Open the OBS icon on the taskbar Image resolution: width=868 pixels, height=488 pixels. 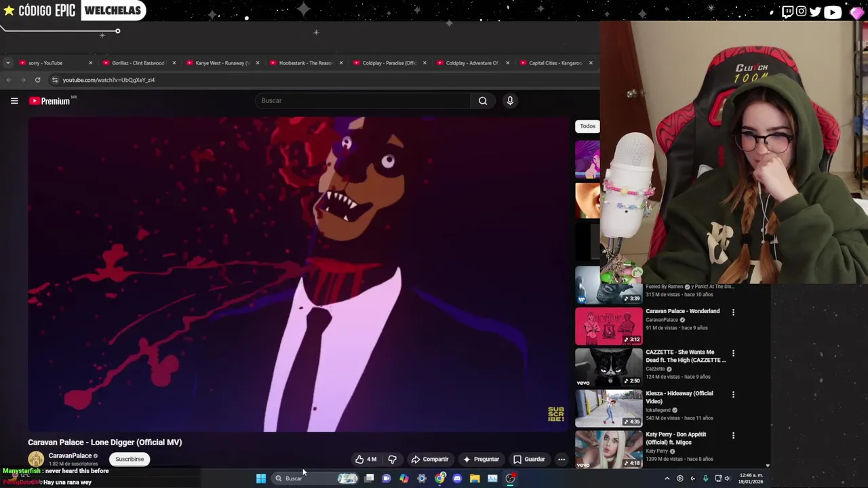point(511,479)
